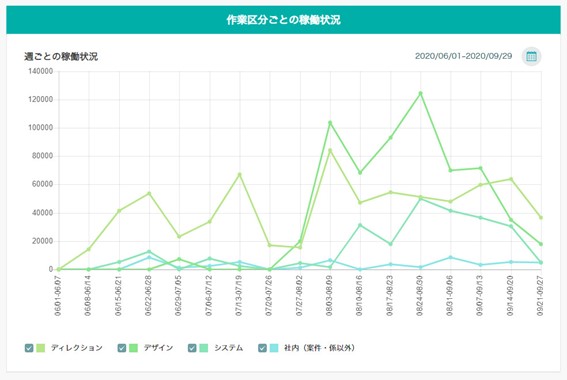
Task: Uncheck the 社内（案件・係以外） series checkbox
Action: (262, 348)
